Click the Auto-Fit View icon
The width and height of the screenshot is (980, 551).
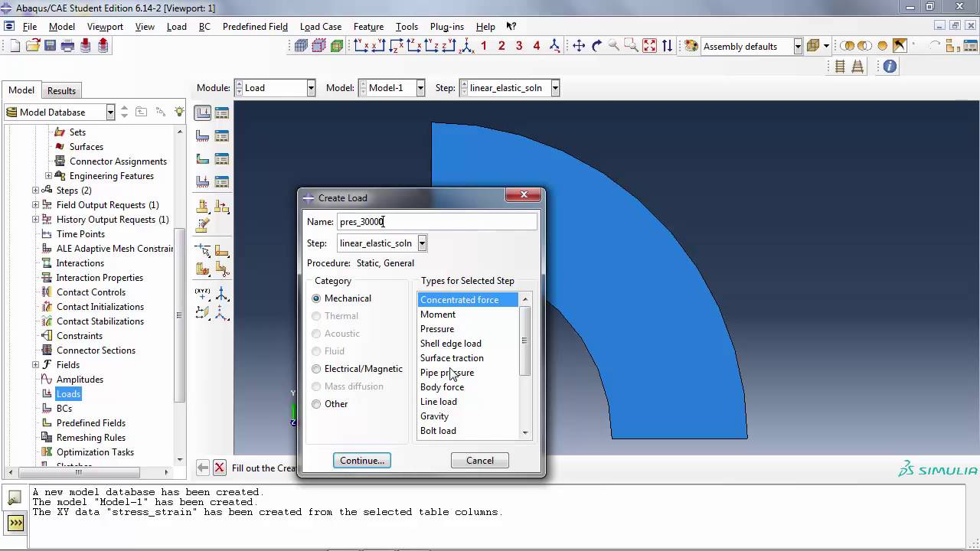[x=649, y=46]
